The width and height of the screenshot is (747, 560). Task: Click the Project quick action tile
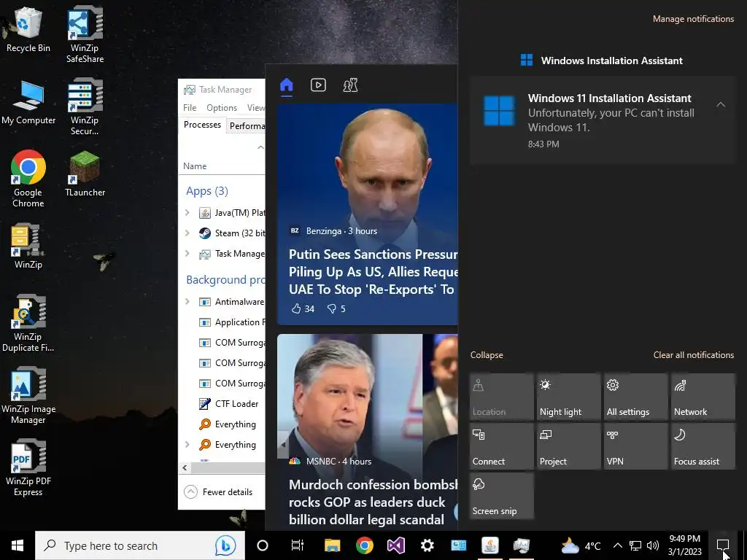point(569,446)
